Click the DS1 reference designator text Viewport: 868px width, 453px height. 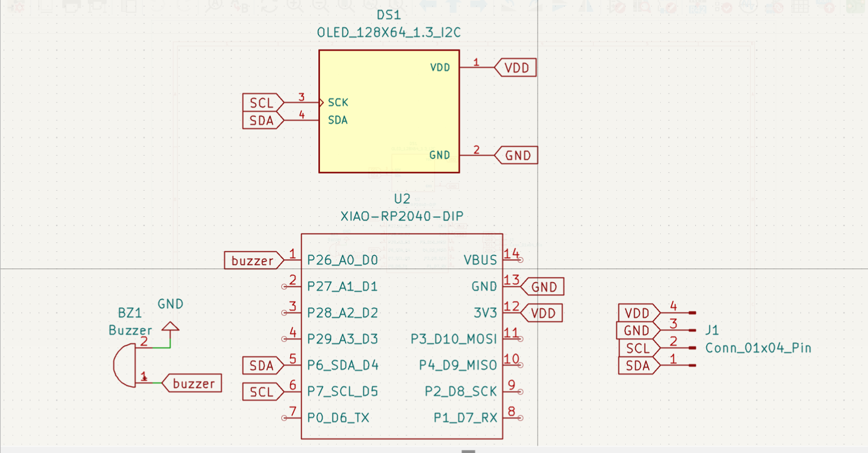click(389, 15)
